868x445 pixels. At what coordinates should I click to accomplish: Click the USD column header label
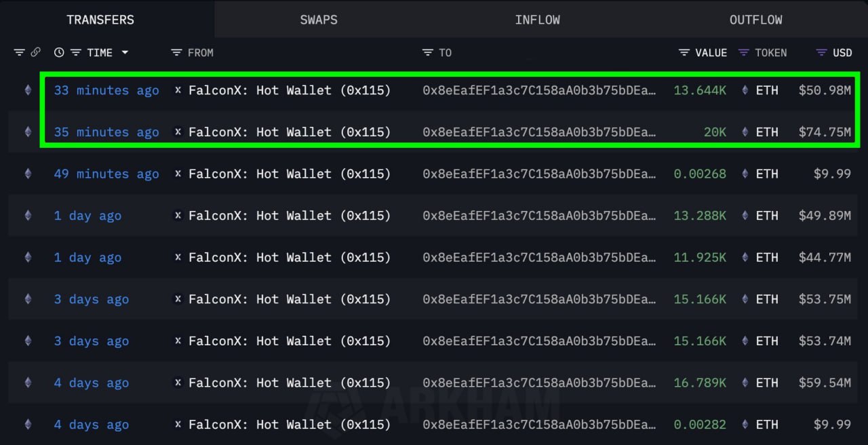point(842,52)
